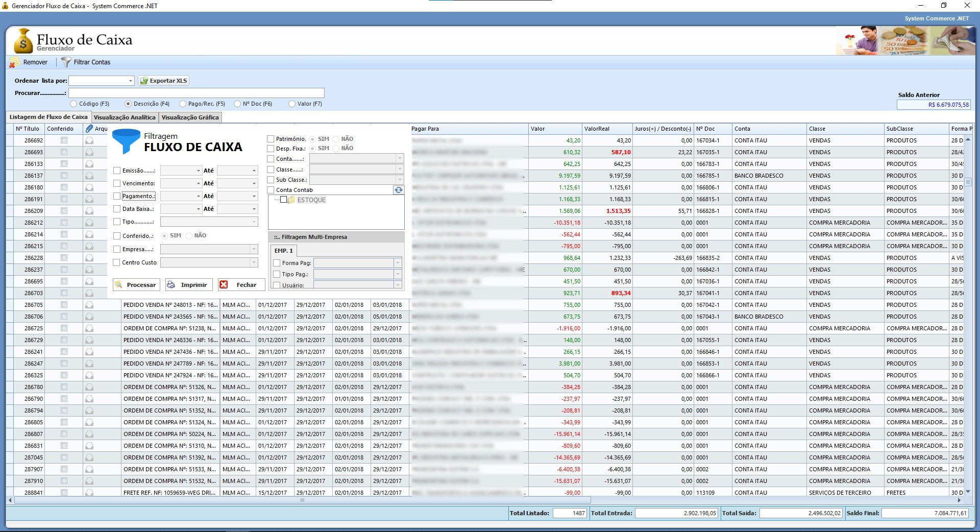Image resolution: width=980 pixels, height=532 pixels.
Task: Click the Fechar button with red X
Action: pos(241,285)
